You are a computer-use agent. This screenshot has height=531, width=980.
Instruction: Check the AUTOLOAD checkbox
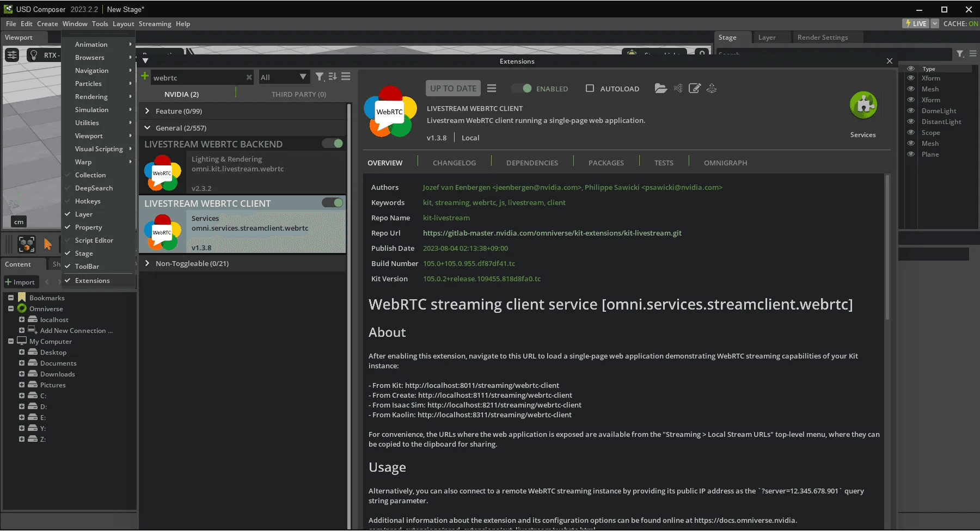590,88
